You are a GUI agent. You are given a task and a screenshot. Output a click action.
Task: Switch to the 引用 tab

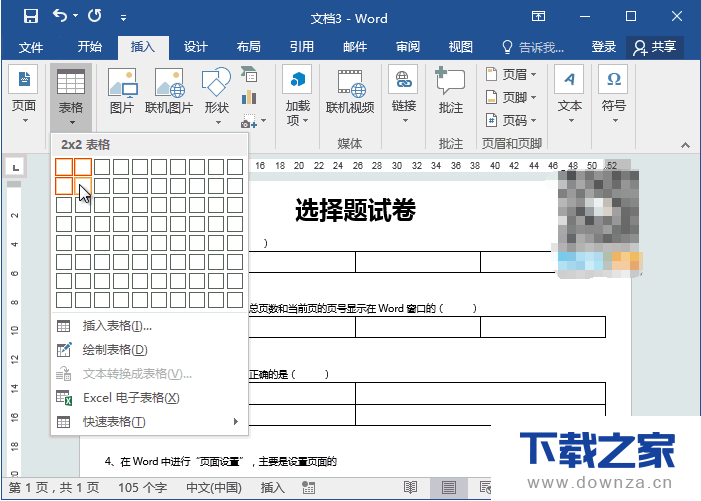tap(302, 47)
